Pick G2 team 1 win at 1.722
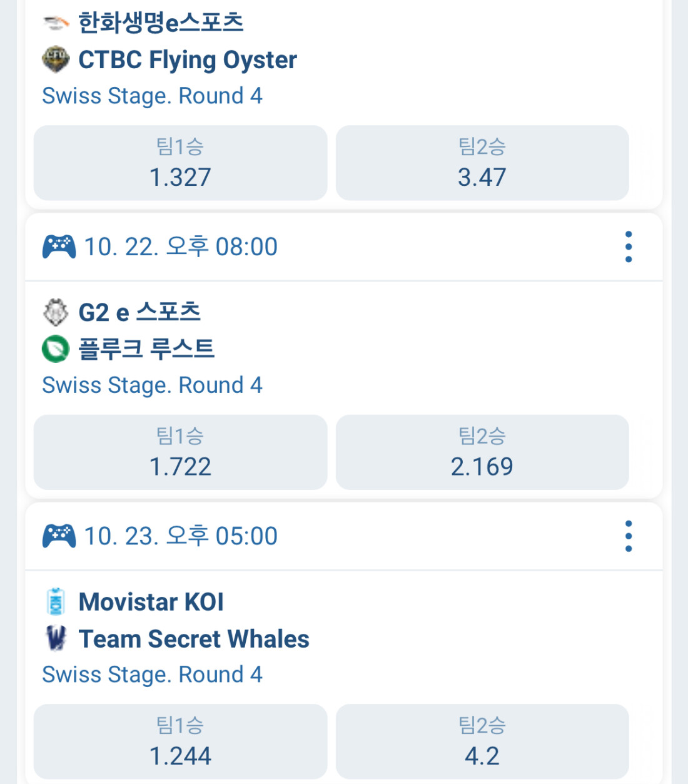The width and height of the screenshot is (688, 784). click(180, 452)
